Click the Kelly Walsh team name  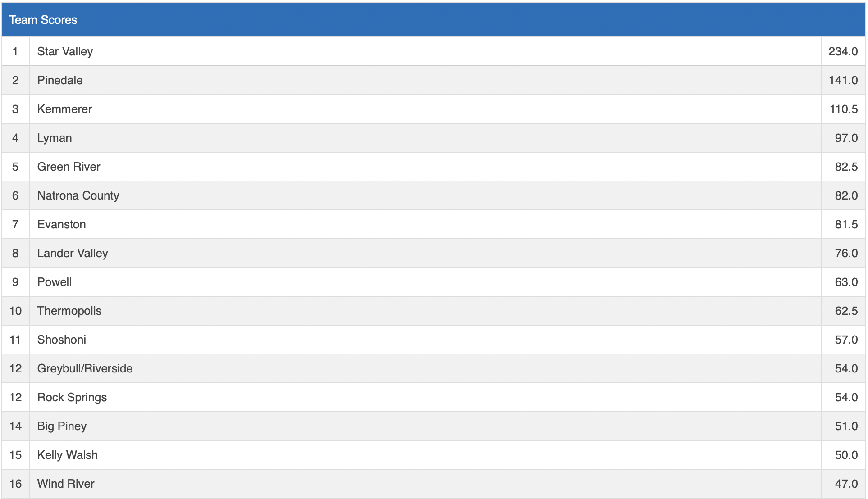(x=67, y=455)
